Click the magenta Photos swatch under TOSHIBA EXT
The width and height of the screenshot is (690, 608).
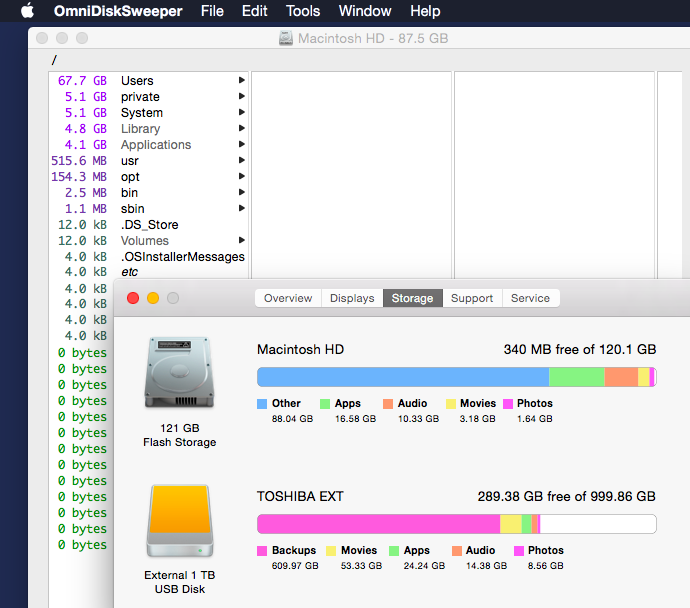tap(519, 551)
